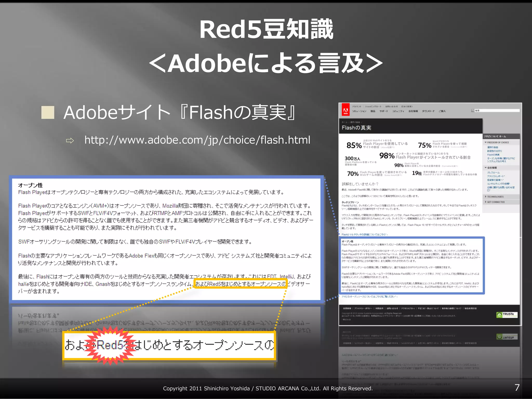The height and width of the screenshot is (399, 532).
Task: Click the 広報に関するお問い合わせ窓口 sidebar link
Action: [x=501, y=189]
